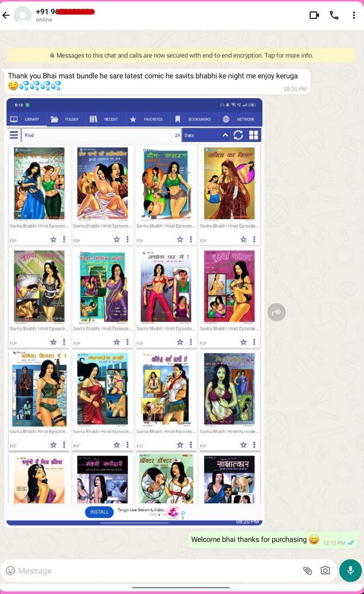This screenshot has height=594, width=364.
Task: Tap the blue INSTALL ad button
Action: (x=99, y=512)
